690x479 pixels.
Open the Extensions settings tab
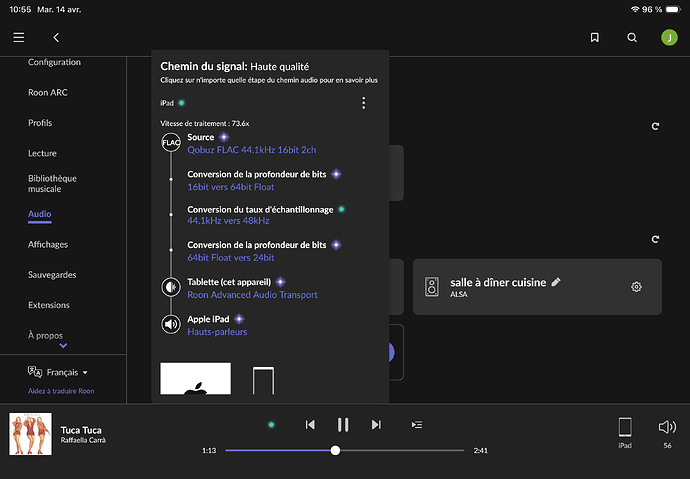[x=49, y=305]
